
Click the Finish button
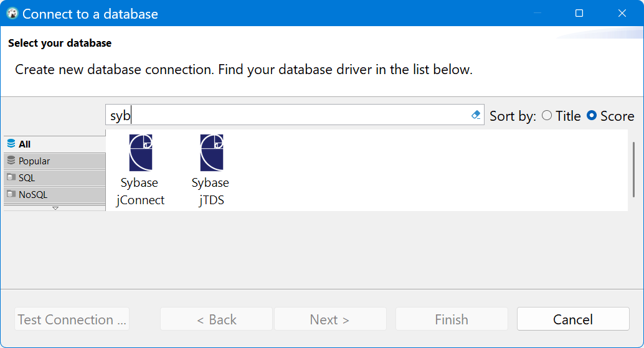tap(452, 319)
